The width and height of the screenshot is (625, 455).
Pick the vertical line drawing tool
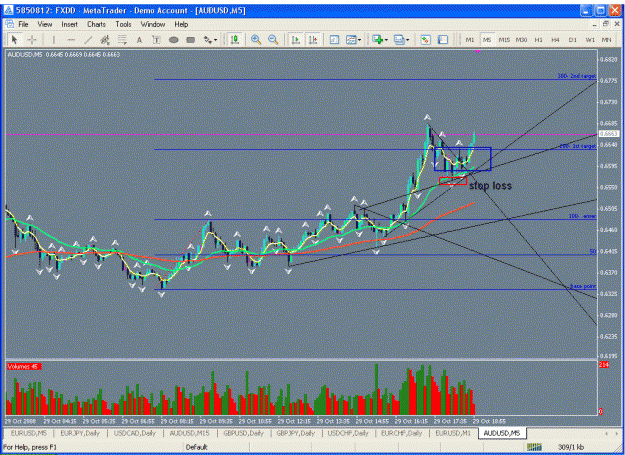53,39
